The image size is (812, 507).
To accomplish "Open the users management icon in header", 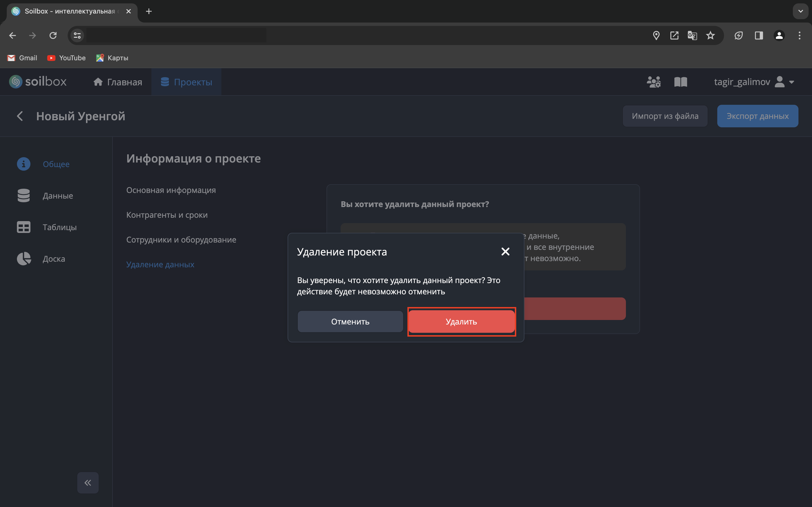I will pos(654,82).
